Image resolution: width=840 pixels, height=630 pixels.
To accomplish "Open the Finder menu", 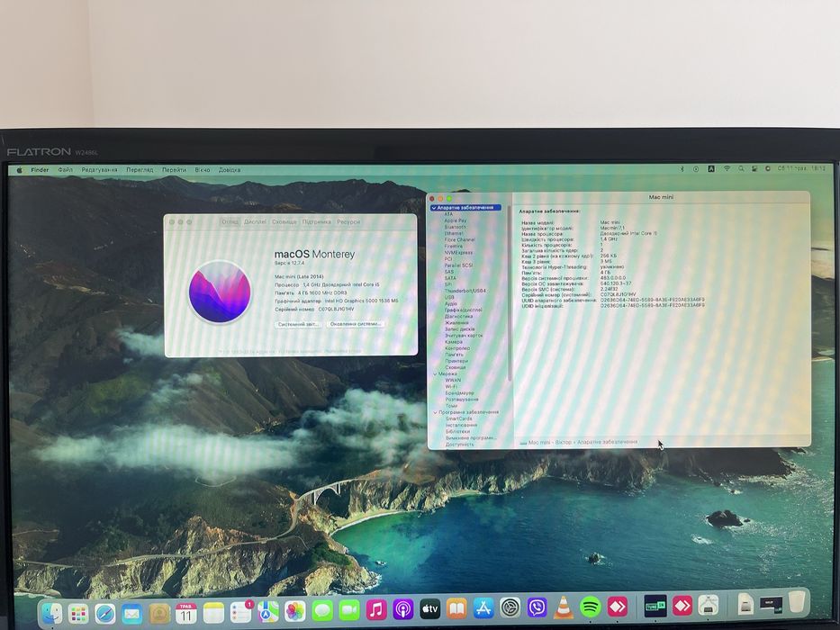I will click(x=40, y=170).
